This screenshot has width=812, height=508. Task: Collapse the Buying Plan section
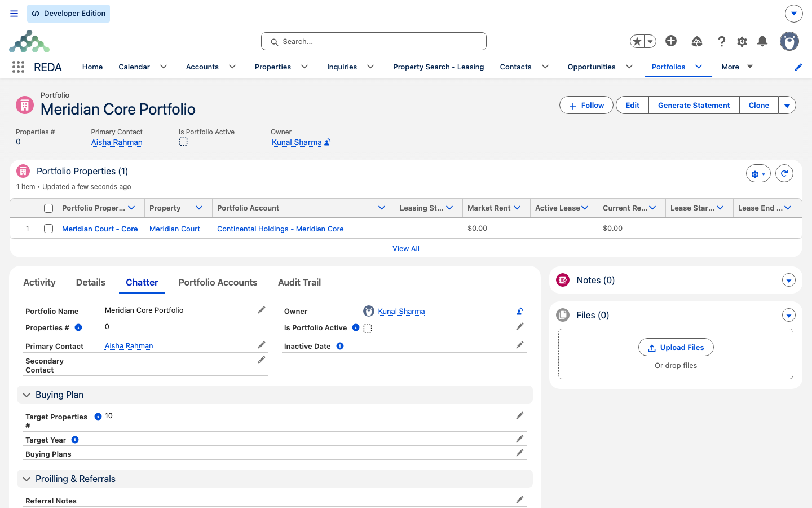coord(27,395)
